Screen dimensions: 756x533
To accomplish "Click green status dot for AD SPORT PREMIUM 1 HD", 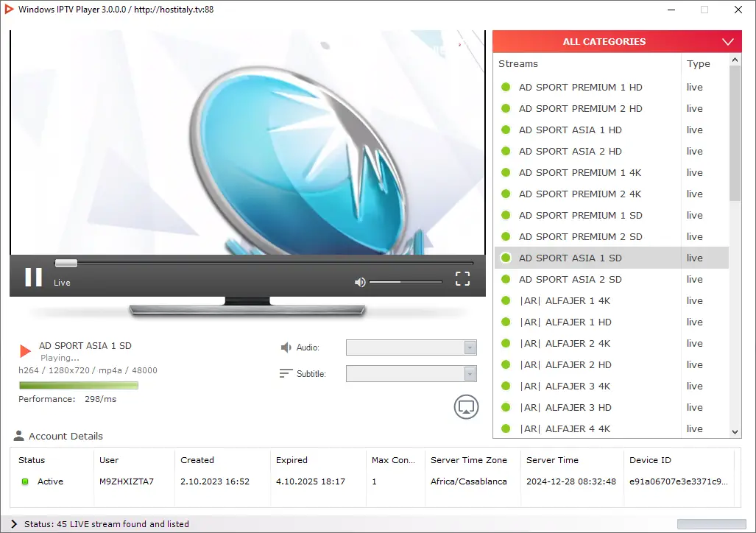I will click(x=506, y=88).
